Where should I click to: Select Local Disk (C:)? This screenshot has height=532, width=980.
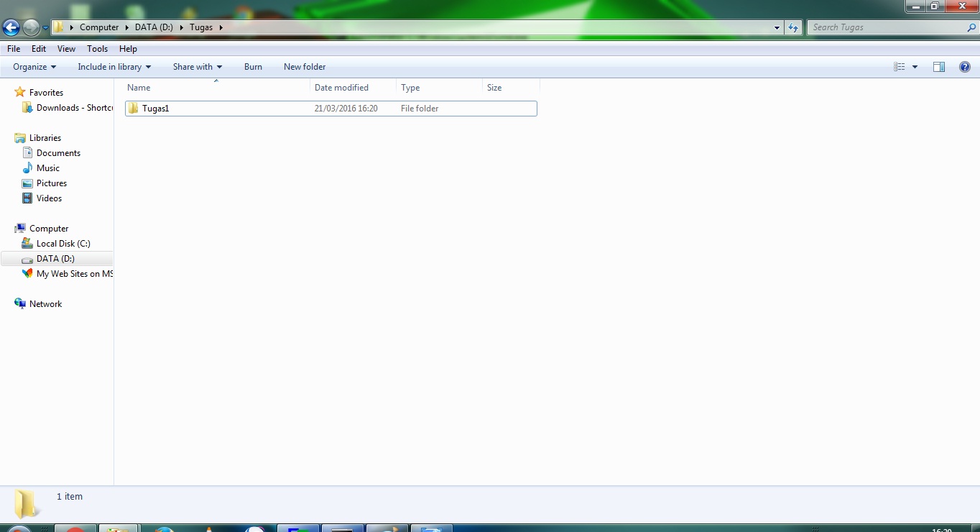(x=63, y=243)
